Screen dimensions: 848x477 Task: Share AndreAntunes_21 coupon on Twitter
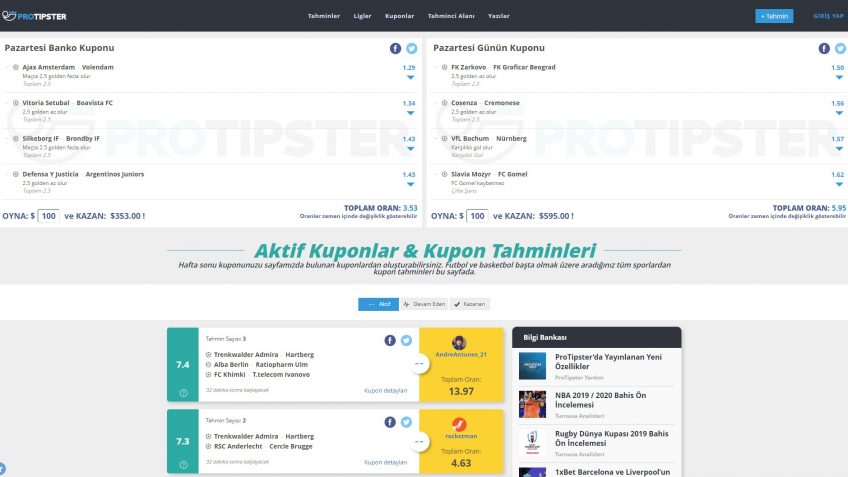click(x=406, y=340)
